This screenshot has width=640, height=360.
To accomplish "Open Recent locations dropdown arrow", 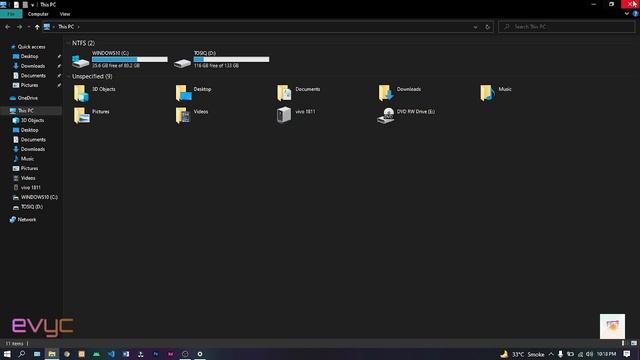I will tap(29, 27).
